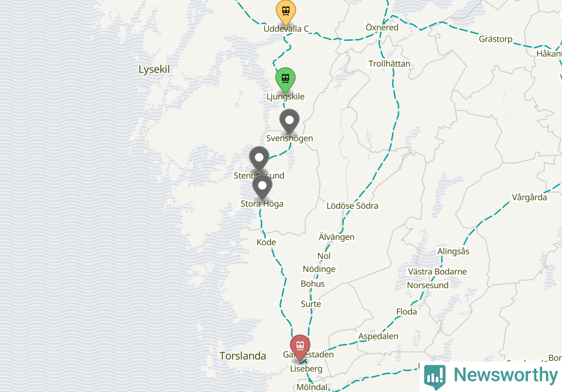Select the gray pin at Stenungsund
The image size is (562, 392).
tap(259, 159)
